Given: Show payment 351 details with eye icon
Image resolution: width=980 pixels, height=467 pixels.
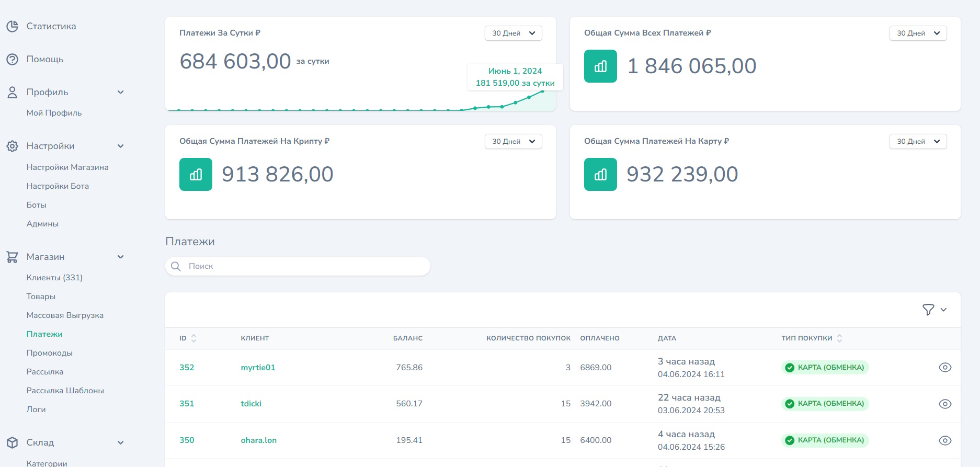Looking at the screenshot, I should click(x=945, y=404).
